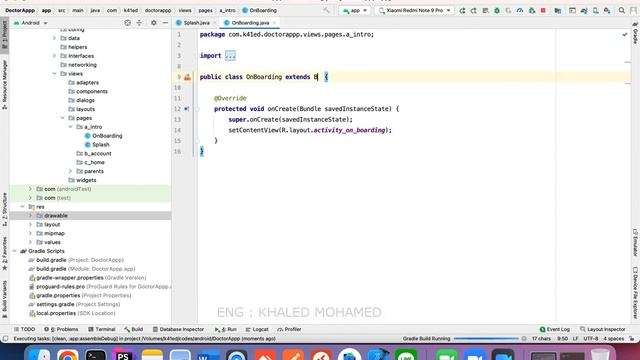Click the Apply Code Changes icon
This screenshot has height=360, width=640.
[x=473, y=11]
